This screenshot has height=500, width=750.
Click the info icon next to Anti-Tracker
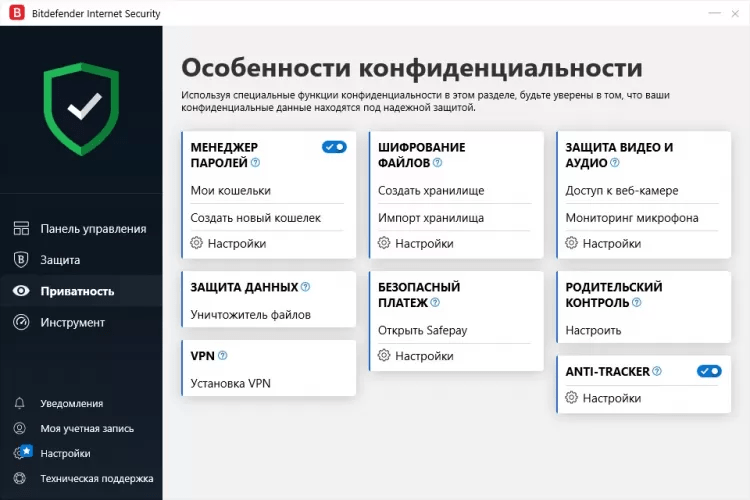657,371
